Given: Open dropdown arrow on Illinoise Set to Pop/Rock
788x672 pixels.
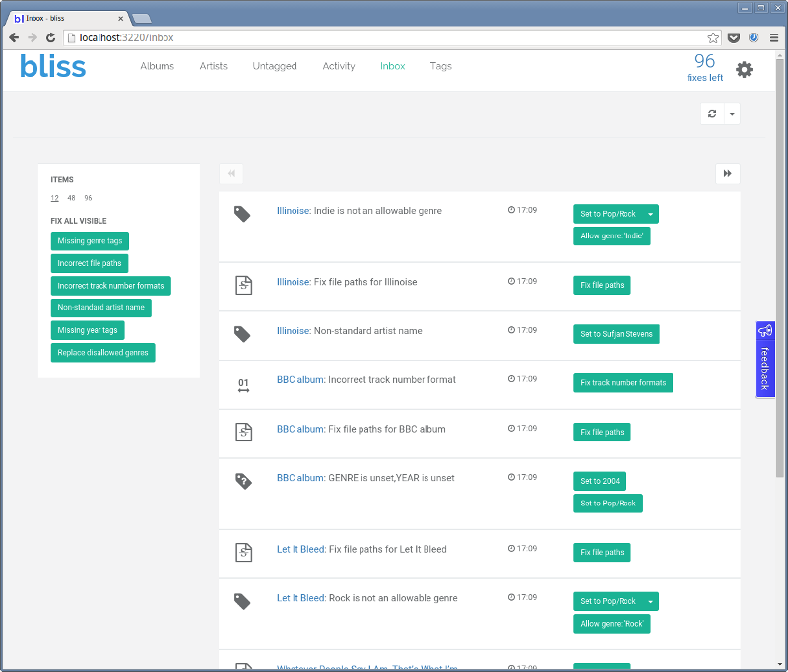Looking at the screenshot, I should pyautogui.click(x=651, y=214).
